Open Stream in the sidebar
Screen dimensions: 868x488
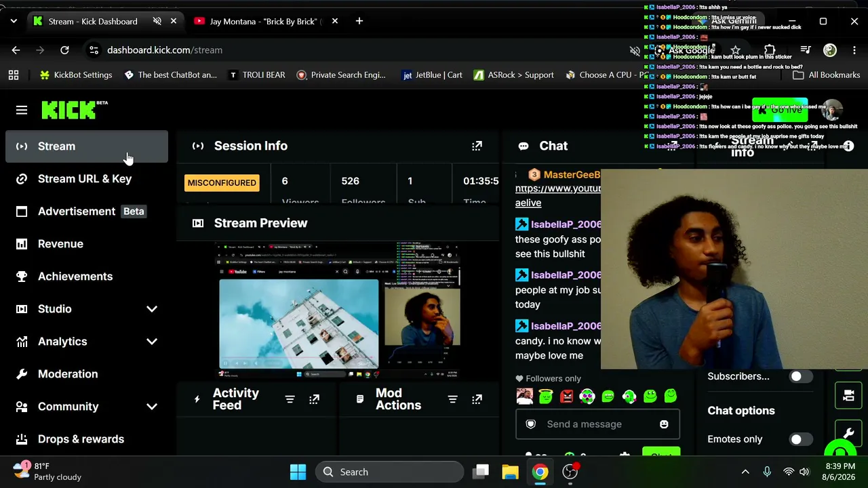(x=87, y=146)
